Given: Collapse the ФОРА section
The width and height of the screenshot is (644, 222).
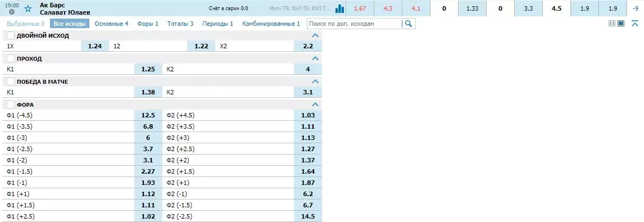Looking at the screenshot, I should (315, 105).
